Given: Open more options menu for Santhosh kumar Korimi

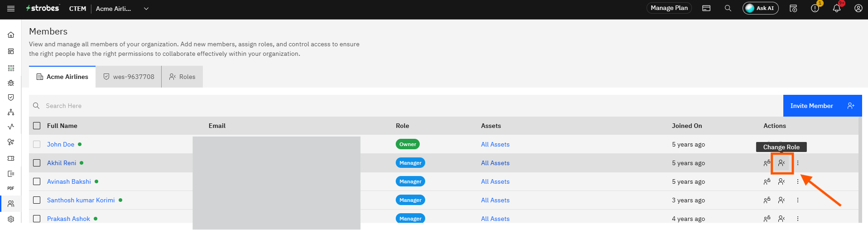Looking at the screenshot, I should [x=798, y=200].
